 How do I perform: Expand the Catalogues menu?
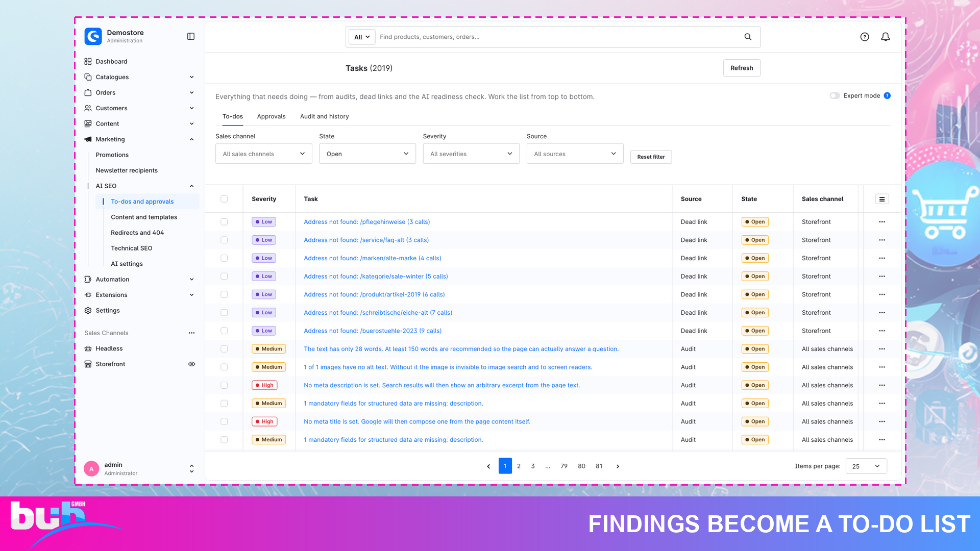click(139, 77)
